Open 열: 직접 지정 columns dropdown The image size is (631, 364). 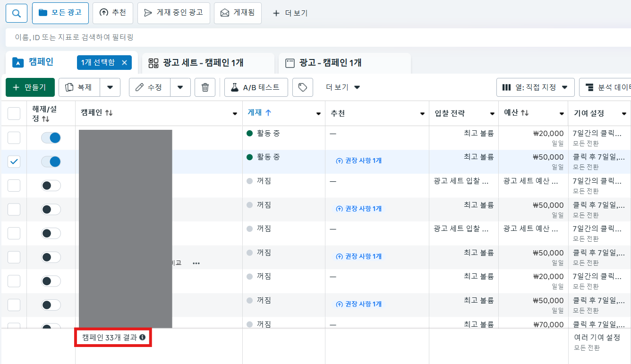coord(535,87)
